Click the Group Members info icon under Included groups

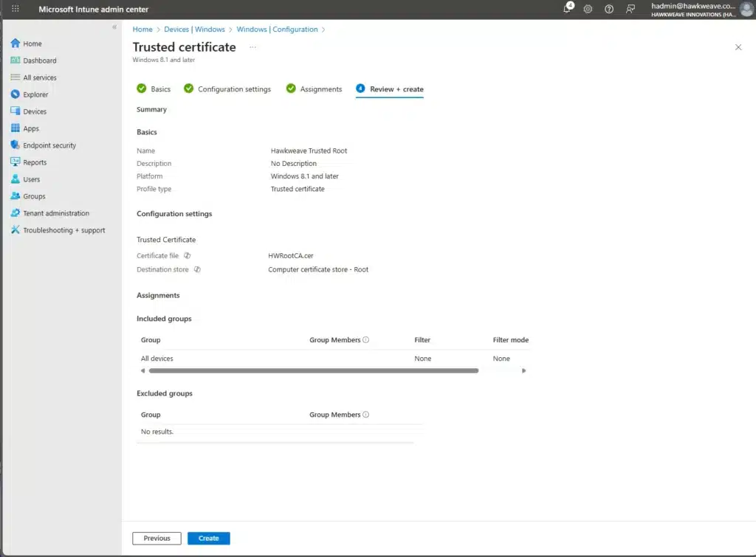(x=366, y=340)
